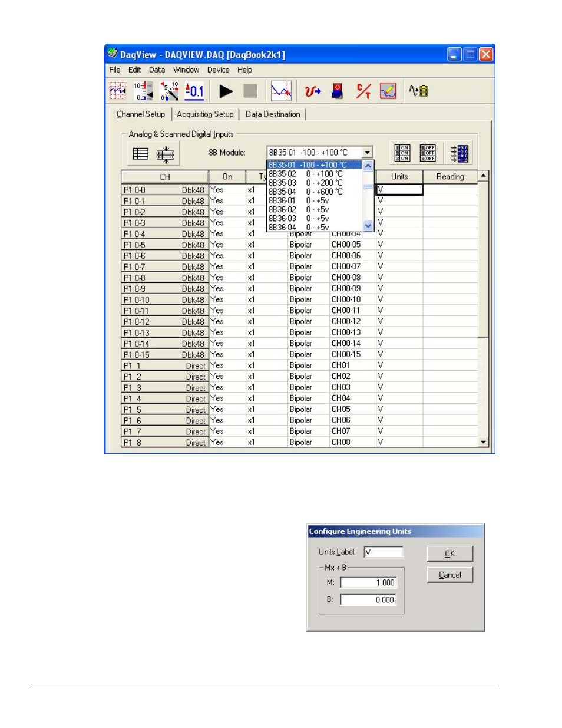This screenshot has width=562, height=728.
Task: Click the waveform edit pencil icon
Action: tap(388, 91)
